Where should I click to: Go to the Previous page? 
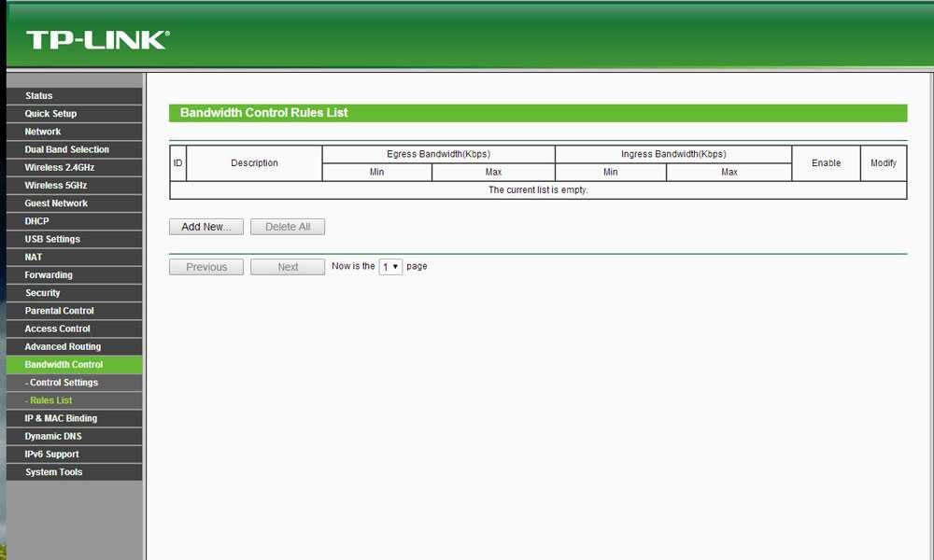206,267
